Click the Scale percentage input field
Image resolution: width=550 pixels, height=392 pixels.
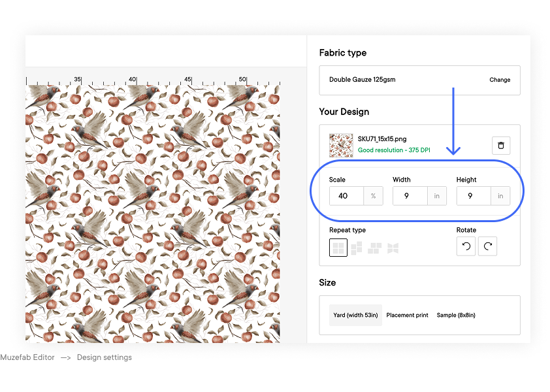coord(346,196)
